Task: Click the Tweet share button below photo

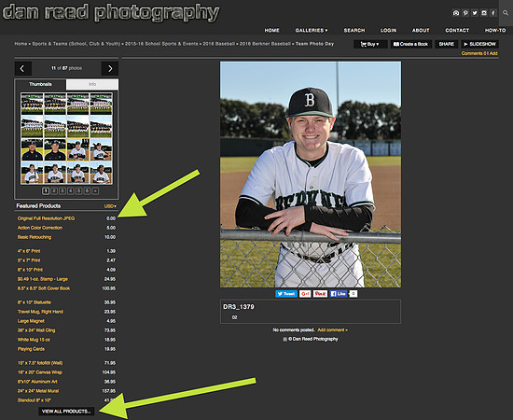Action: point(286,294)
